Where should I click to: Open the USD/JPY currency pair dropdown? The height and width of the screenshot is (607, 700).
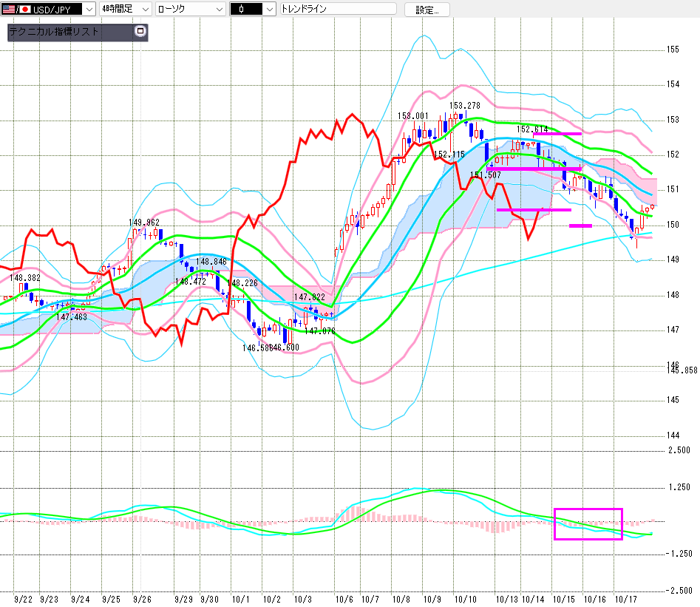(89, 9)
